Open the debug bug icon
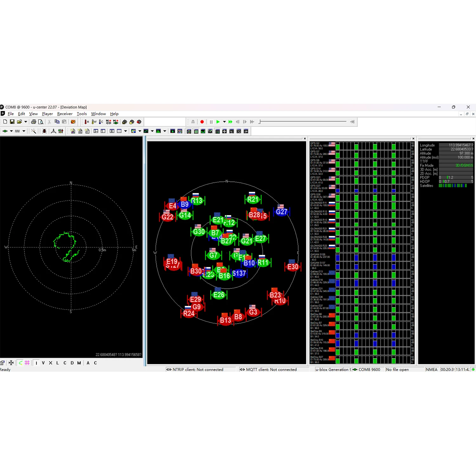 click(x=44, y=131)
